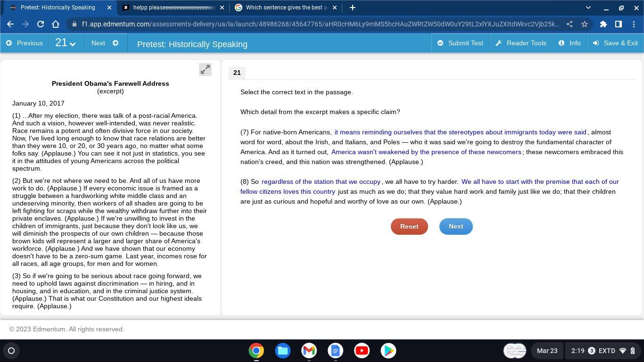Launch YouTube from the shelf

click(x=362, y=351)
